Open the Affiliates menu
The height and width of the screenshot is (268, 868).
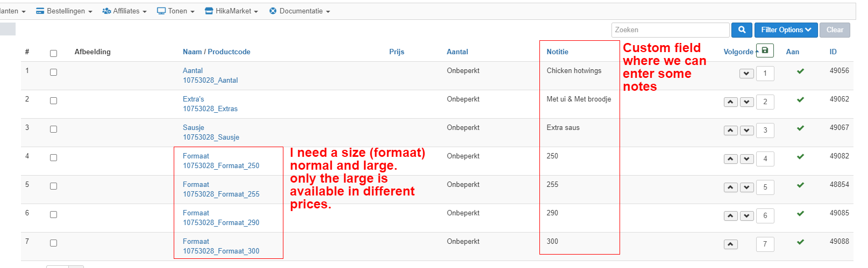tap(124, 11)
